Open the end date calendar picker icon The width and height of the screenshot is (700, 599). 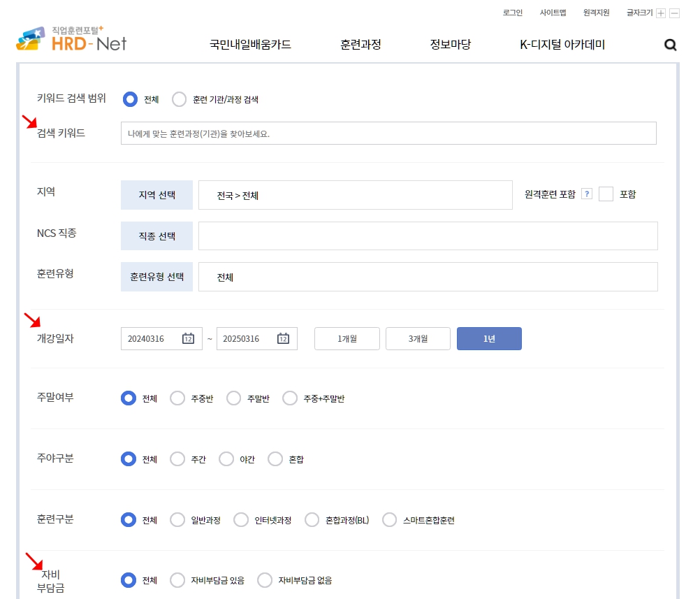click(x=282, y=338)
